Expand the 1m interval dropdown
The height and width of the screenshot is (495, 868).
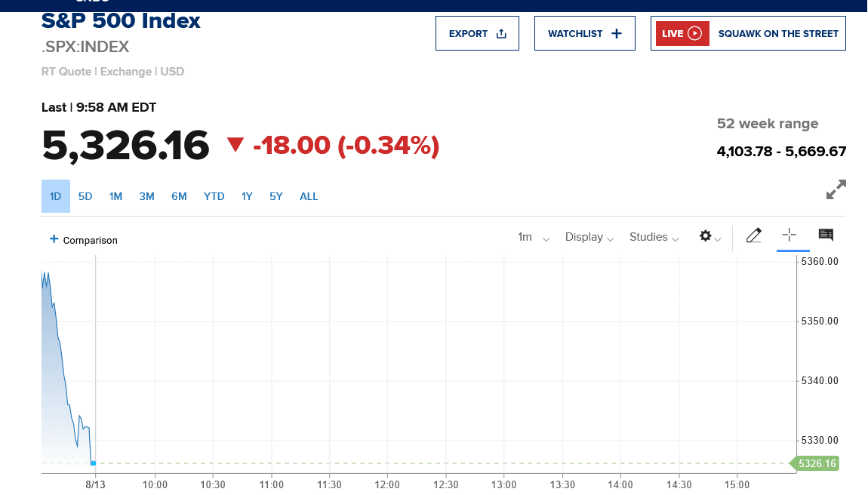click(533, 237)
